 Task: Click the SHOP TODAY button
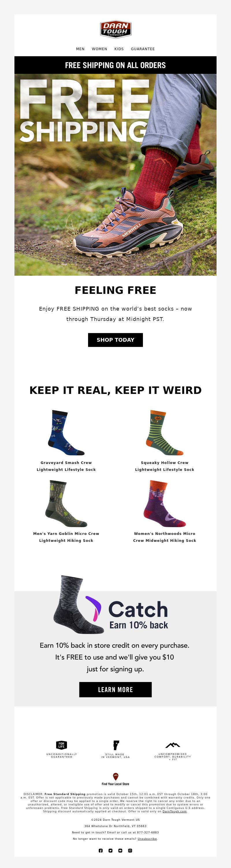(x=115, y=340)
